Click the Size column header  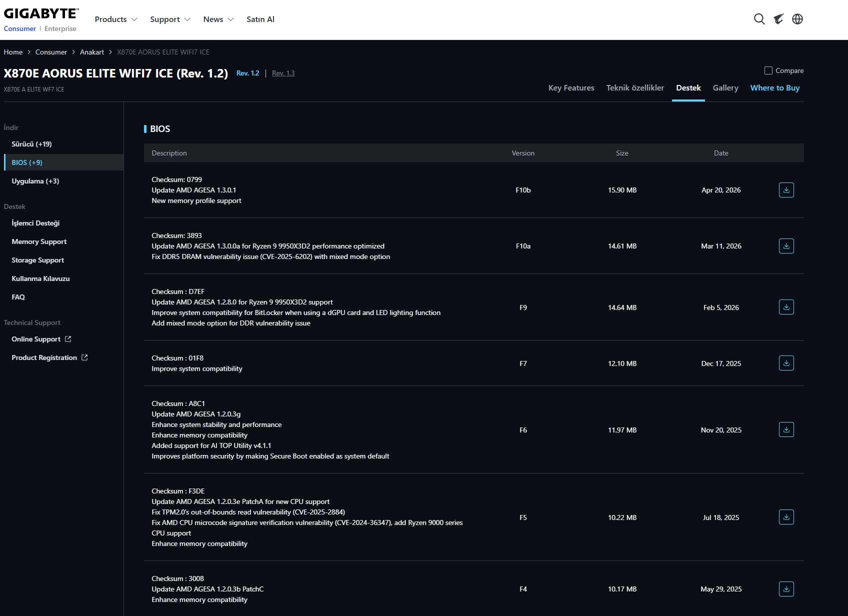point(622,153)
